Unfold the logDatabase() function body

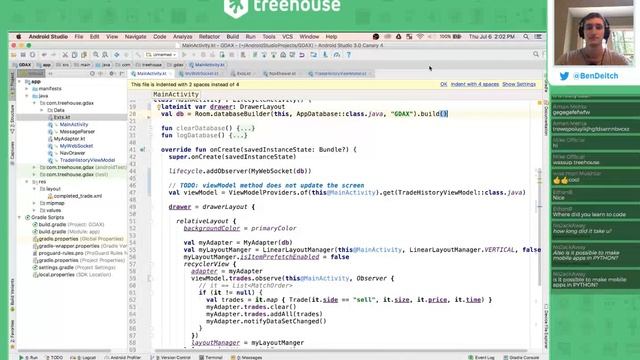[238, 136]
